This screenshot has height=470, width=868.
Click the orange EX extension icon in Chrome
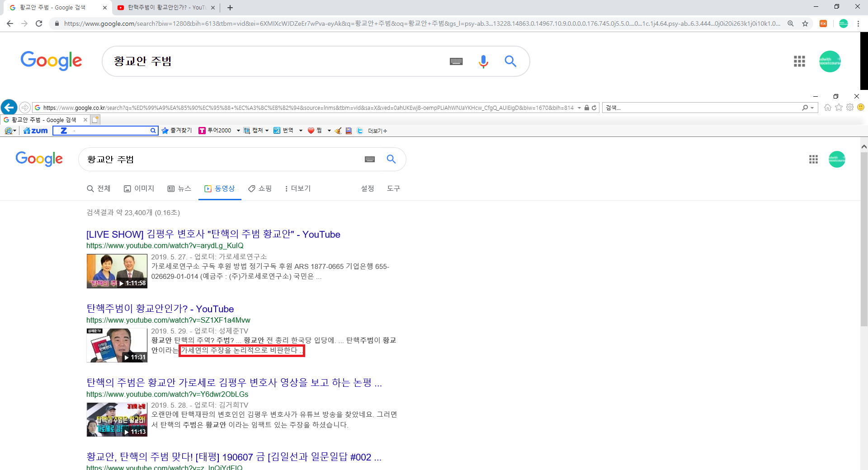[x=823, y=23]
